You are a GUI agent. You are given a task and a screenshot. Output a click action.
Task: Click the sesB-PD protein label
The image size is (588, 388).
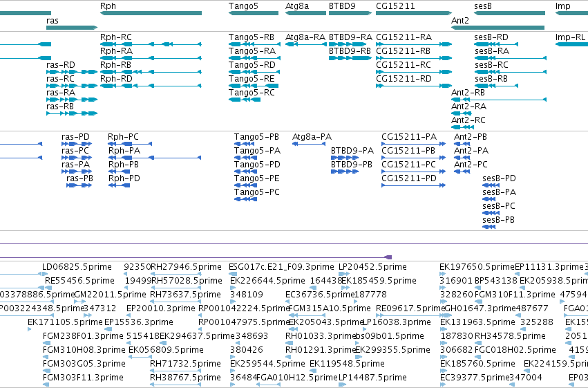point(499,178)
